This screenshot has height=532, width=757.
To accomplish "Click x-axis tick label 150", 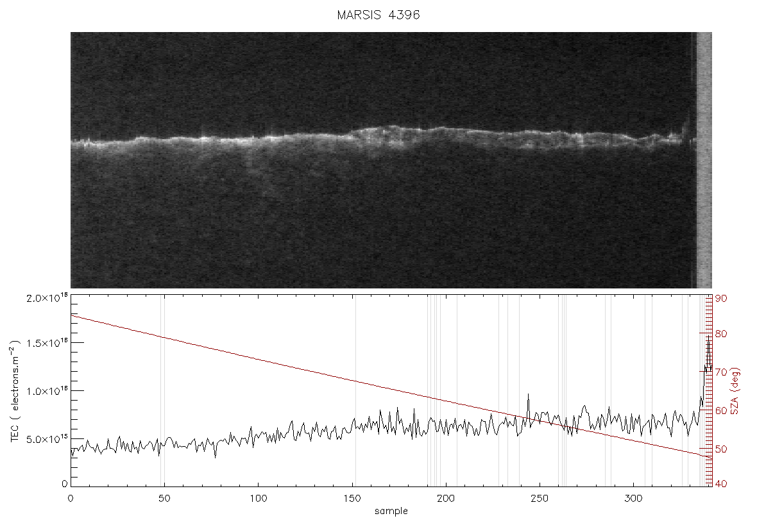I will click(x=352, y=499).
